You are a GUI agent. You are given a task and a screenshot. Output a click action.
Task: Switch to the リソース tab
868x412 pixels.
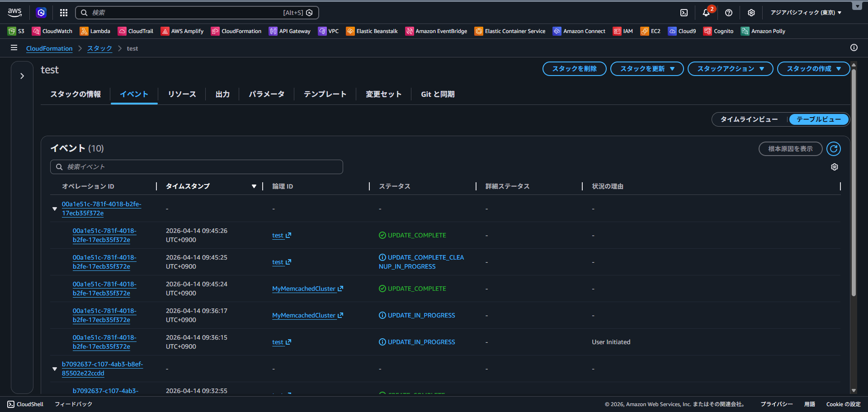click(182, 94)
